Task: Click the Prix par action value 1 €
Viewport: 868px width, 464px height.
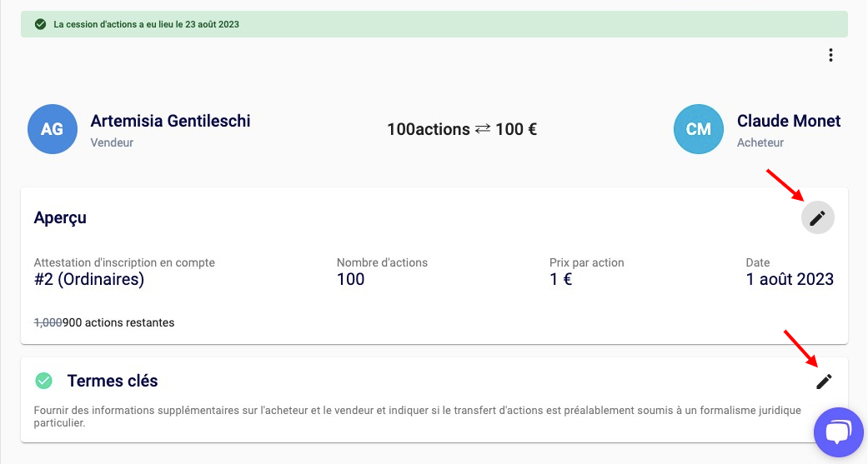Action: click(560, 279)
